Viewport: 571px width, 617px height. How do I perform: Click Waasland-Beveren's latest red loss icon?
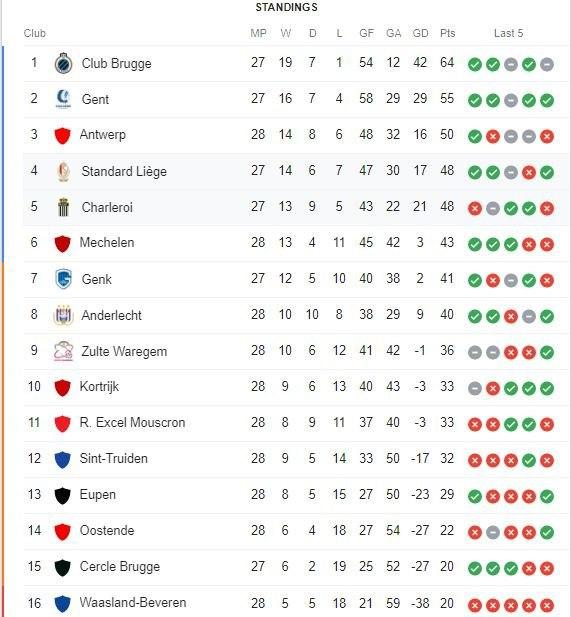[x=547, y=605]
